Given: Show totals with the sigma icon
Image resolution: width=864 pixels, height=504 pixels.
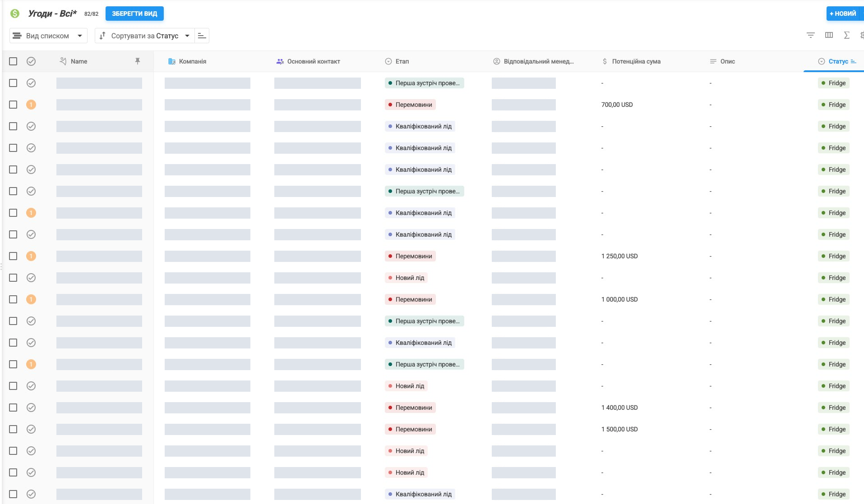Looking at the screenshot, I should tap(846, 35).
